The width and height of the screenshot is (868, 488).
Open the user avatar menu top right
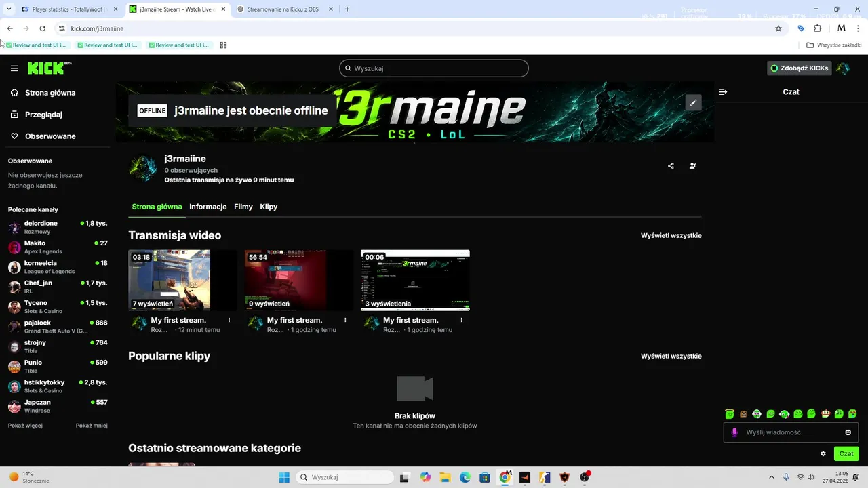[x=843, y=68]
